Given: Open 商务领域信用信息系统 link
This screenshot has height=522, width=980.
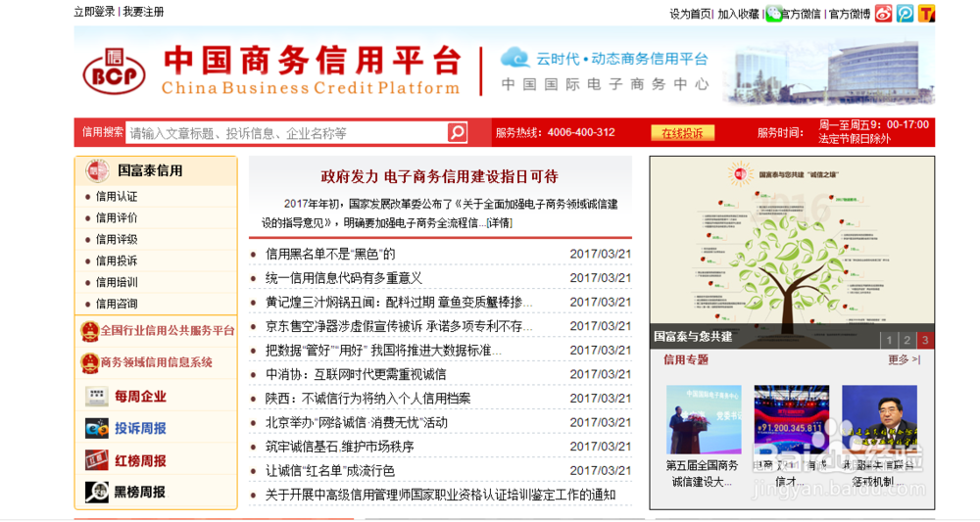Looking at the screenshot, I should click(156, 362).
